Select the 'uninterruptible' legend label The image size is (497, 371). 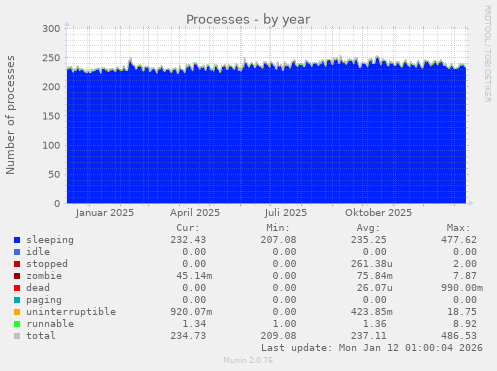[x=71, y=312]
